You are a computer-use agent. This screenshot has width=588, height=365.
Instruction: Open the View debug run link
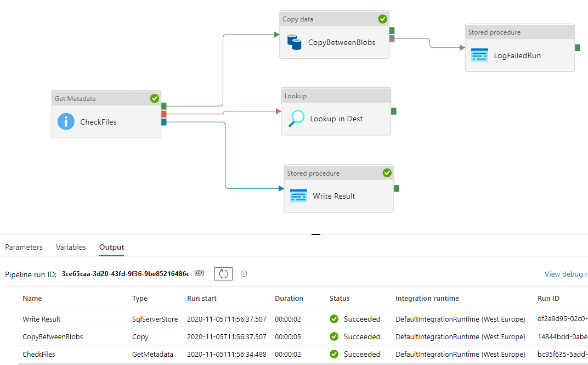pos(566,274)
